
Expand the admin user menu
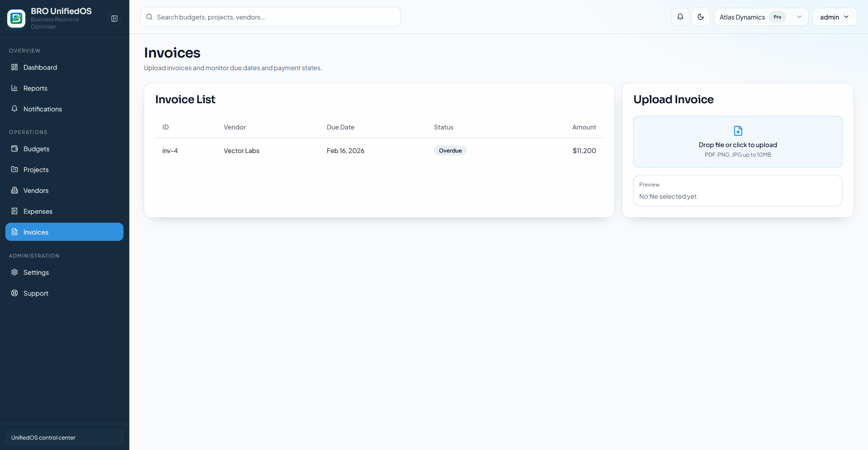click(x=834, y=17)
